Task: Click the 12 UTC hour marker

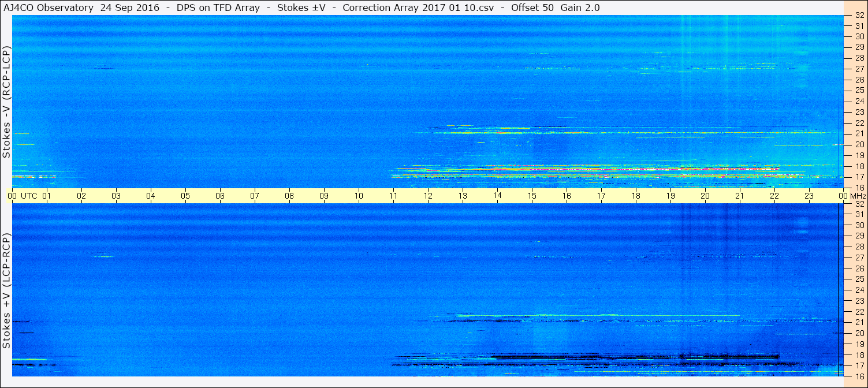Action: (428, 196)
